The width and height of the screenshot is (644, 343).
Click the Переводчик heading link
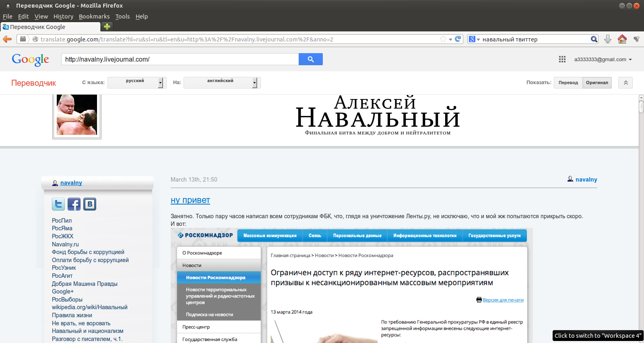click(x=33, y=83)
